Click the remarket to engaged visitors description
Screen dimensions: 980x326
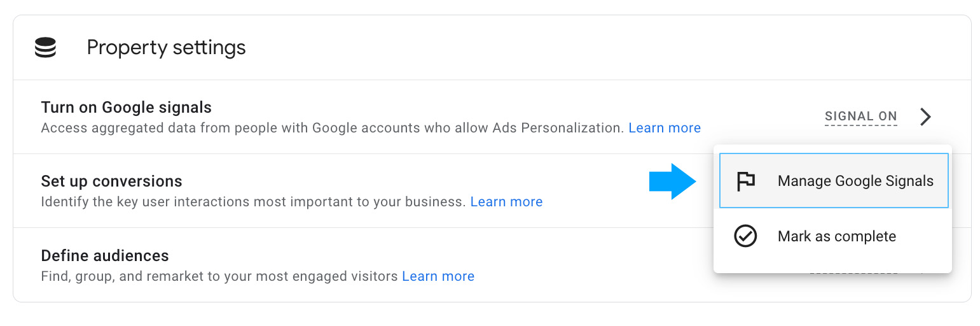220,276
